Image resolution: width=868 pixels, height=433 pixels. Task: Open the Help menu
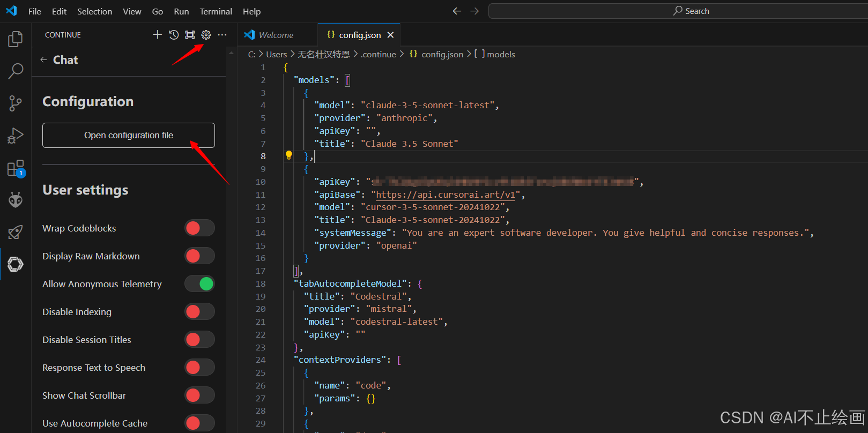tap(251, 11)
